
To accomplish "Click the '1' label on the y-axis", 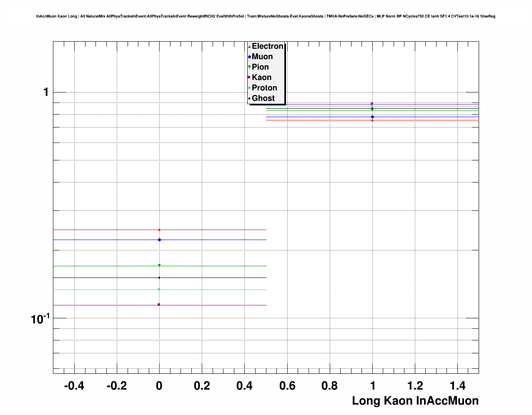I will [x=46, y=92].
